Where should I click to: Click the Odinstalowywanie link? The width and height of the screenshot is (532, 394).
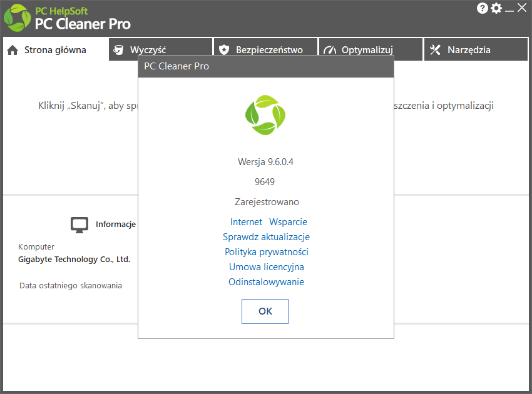266,282
